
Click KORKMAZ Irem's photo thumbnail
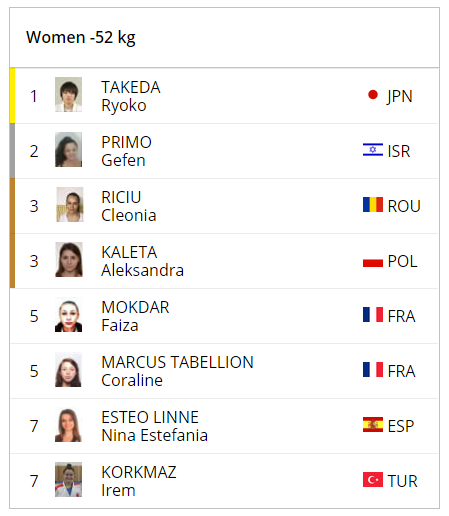(x=68, y=480)
